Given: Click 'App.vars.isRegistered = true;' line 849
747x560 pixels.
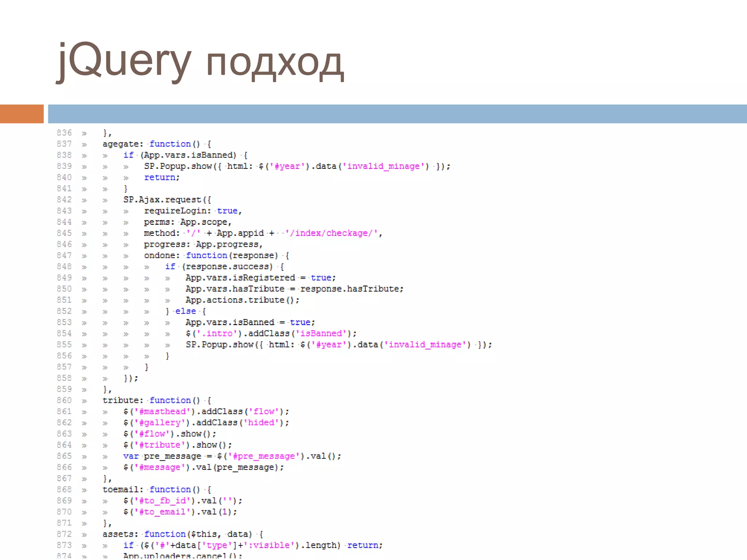Looking at the screenshot, I should click(261, 278).
